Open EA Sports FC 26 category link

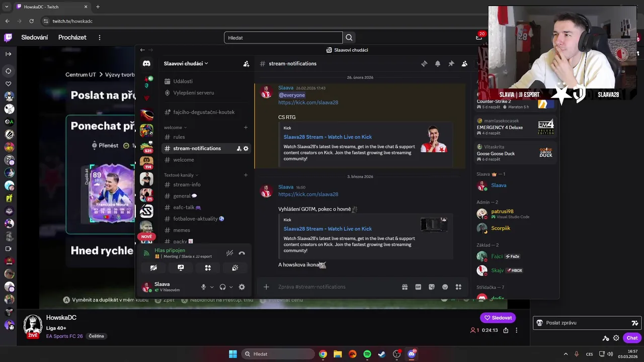[x=64, y=336]
